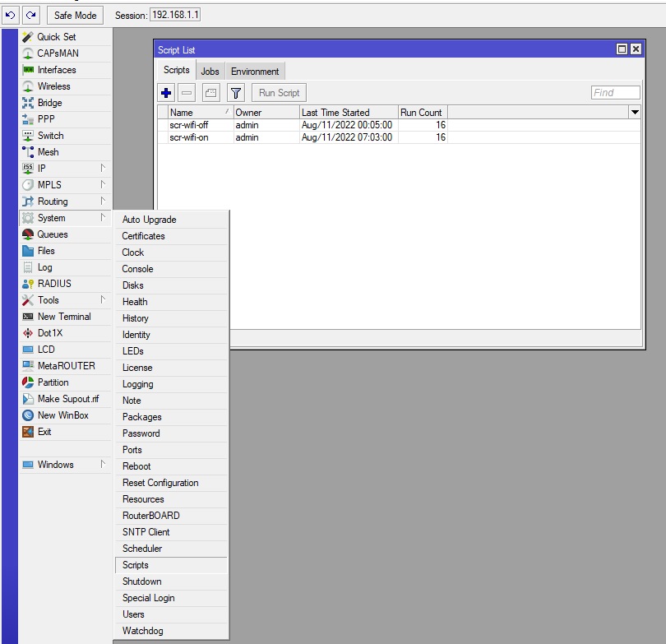This screenshot has height=644, width=666.
Task: Choose Scheduler from System menu
Action: coord(171,549)
